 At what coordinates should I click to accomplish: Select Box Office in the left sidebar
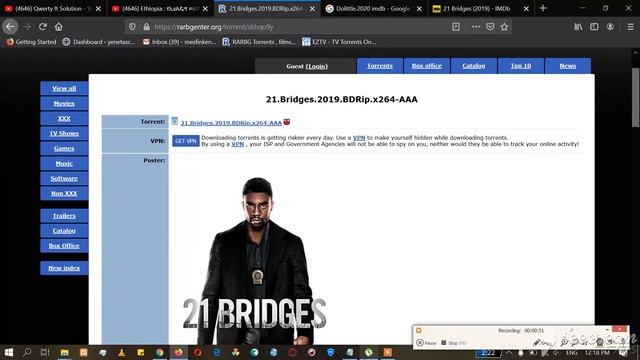click(64, 246)
